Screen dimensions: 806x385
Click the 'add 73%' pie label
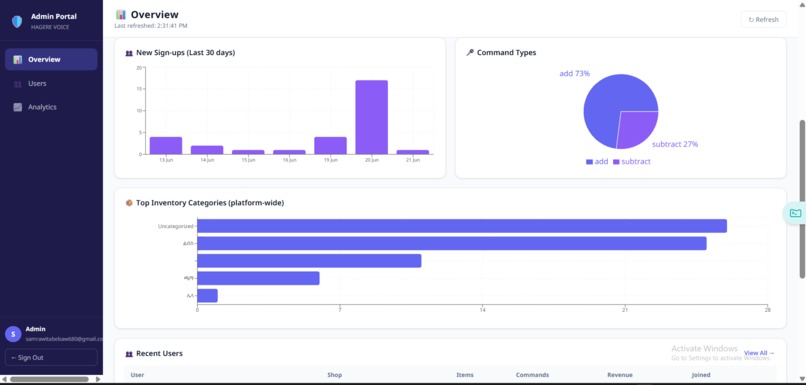[575, 74]
